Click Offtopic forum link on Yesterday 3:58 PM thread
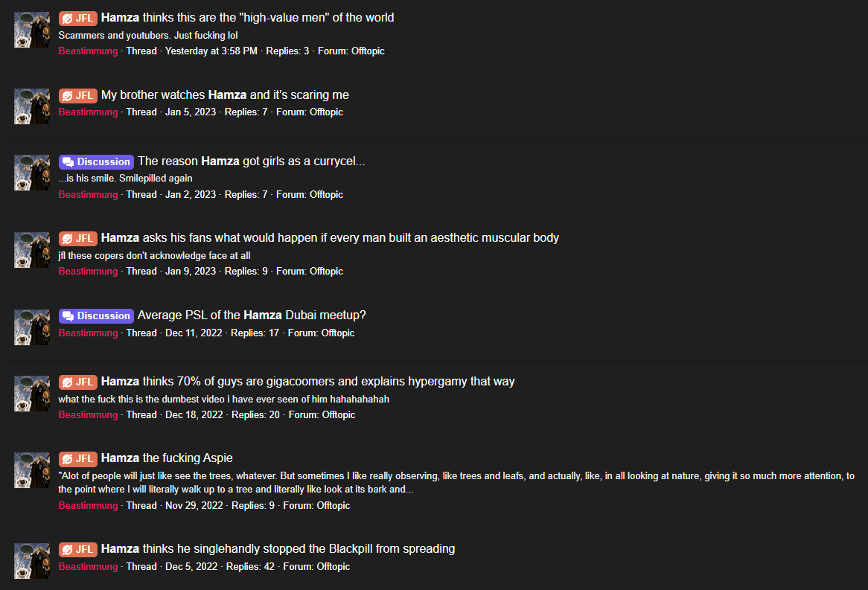This screenshot has width=868, height=590. coord(368,51)
